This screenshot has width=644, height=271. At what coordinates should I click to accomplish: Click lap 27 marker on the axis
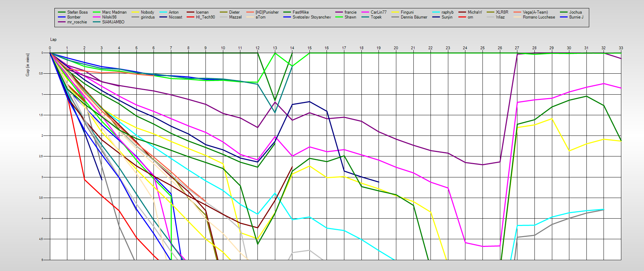tap(517, 48)
